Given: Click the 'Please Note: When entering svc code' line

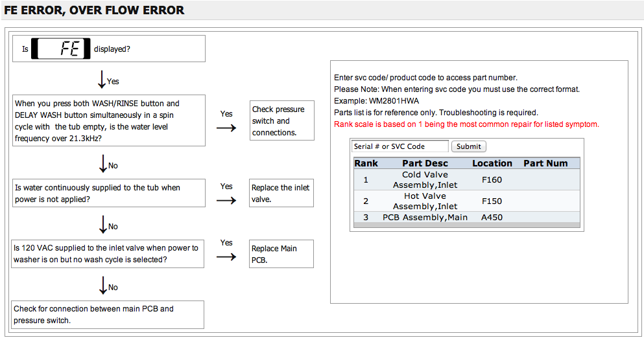Looking at the screenshot, I should pyautogui.click(x=457, y=89).
